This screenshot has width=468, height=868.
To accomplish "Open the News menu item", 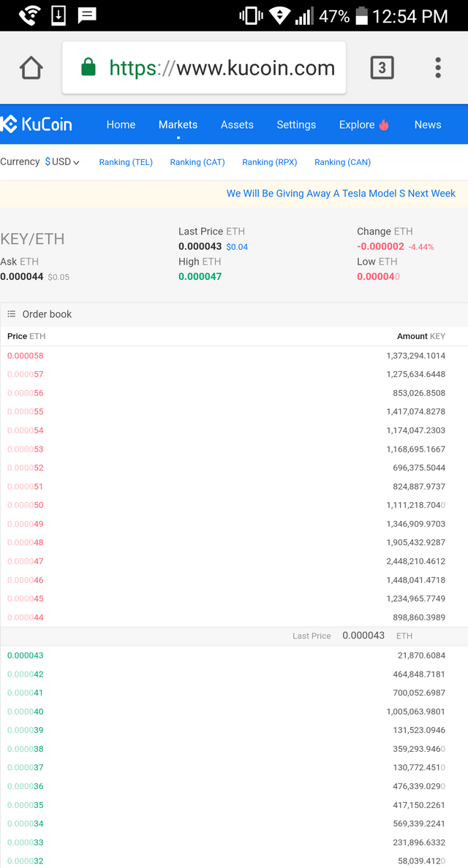I will (428, 125).
